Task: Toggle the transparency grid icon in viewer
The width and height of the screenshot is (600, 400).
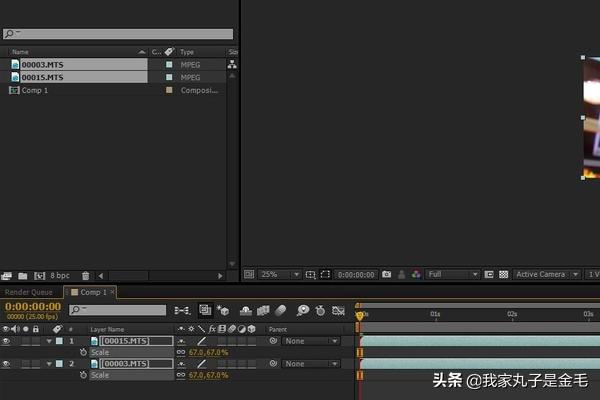Action: (x=504, y=274)
